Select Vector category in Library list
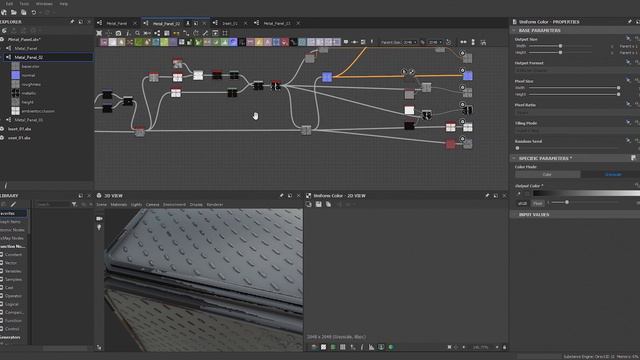 click(x=11, y=263)
